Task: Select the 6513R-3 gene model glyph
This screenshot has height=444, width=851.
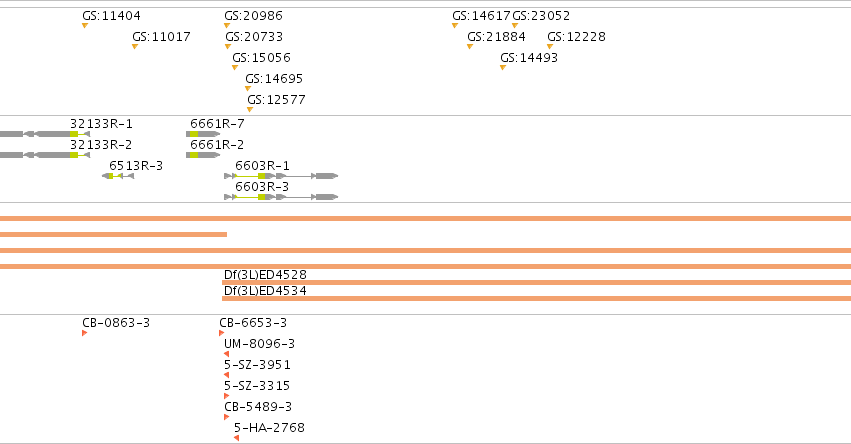Action: pyautogui.click(x=118, y=176)
